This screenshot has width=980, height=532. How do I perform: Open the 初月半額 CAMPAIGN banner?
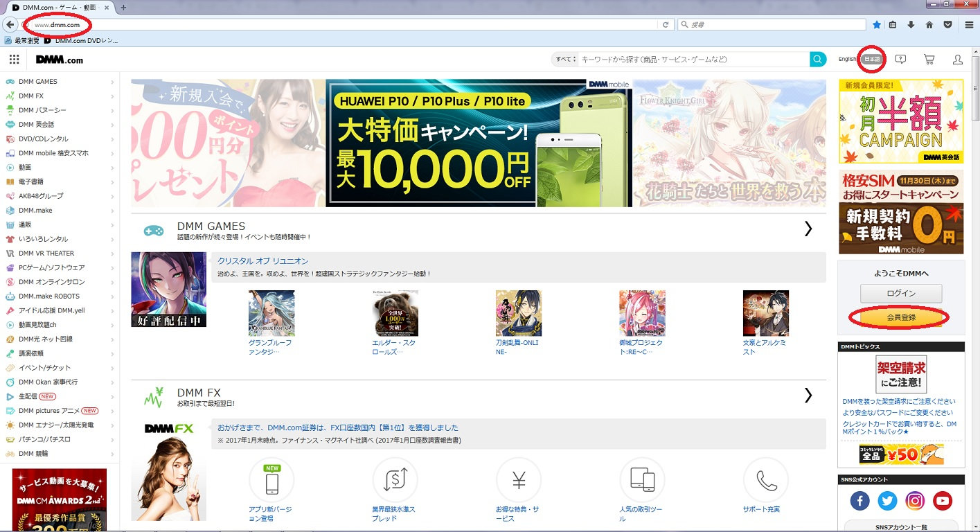(x=901, y=121)
